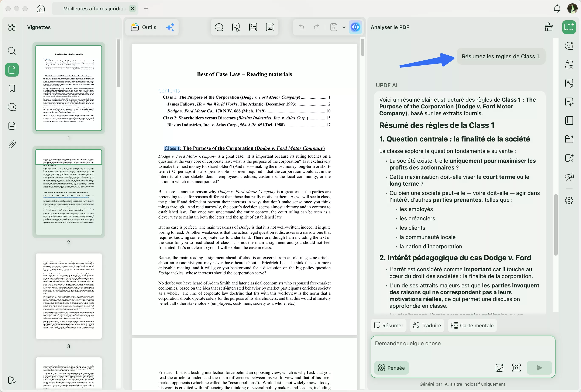581x392 pixels.
Task: Toggle the Vignettes thumbnails panel icon
Action: coord(12,70)
